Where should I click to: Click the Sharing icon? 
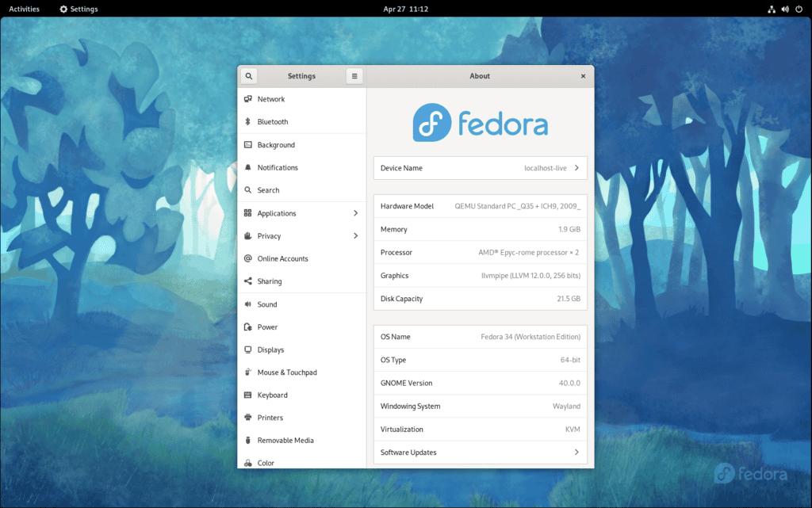248,281
